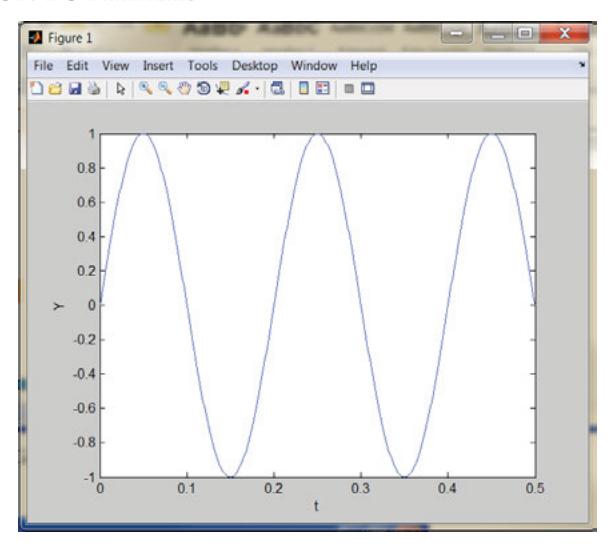Click the 'Figure 1' window title
Image resolution: width=610 pixels, height=548 pixels.
click(x=70, y=38)
